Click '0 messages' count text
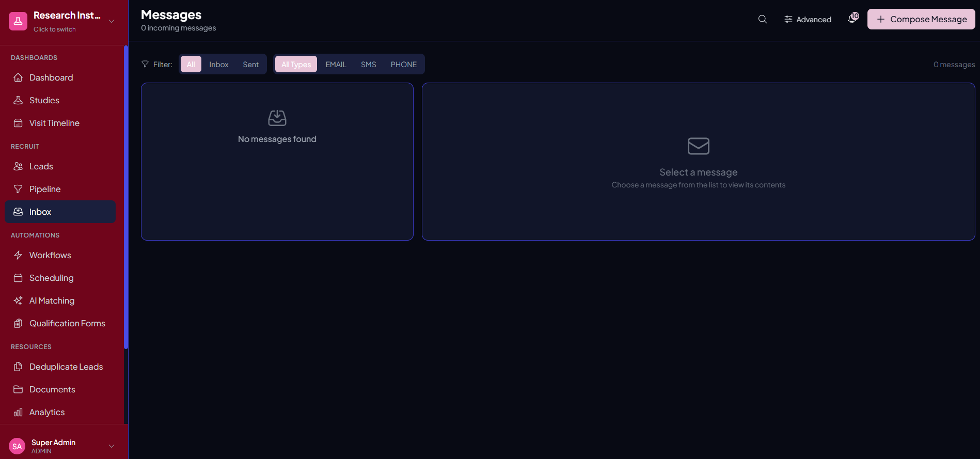 click(x=954, y=65)
